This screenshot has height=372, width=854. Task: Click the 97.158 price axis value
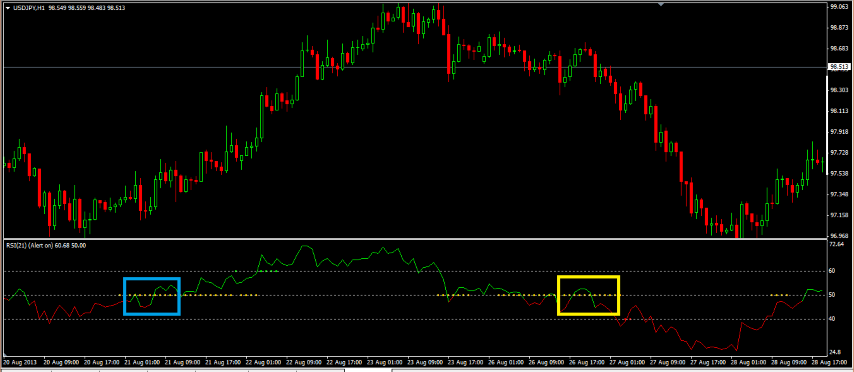pos(838,215)
